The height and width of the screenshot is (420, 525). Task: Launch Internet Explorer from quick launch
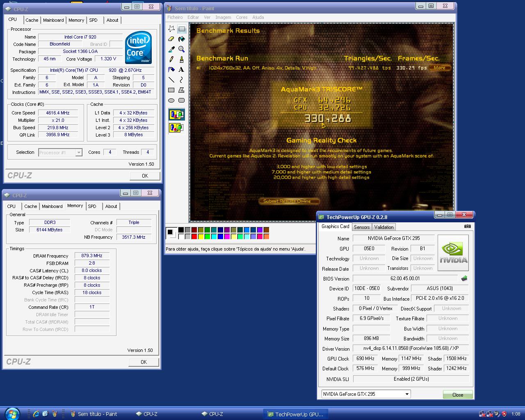(36, 414)
